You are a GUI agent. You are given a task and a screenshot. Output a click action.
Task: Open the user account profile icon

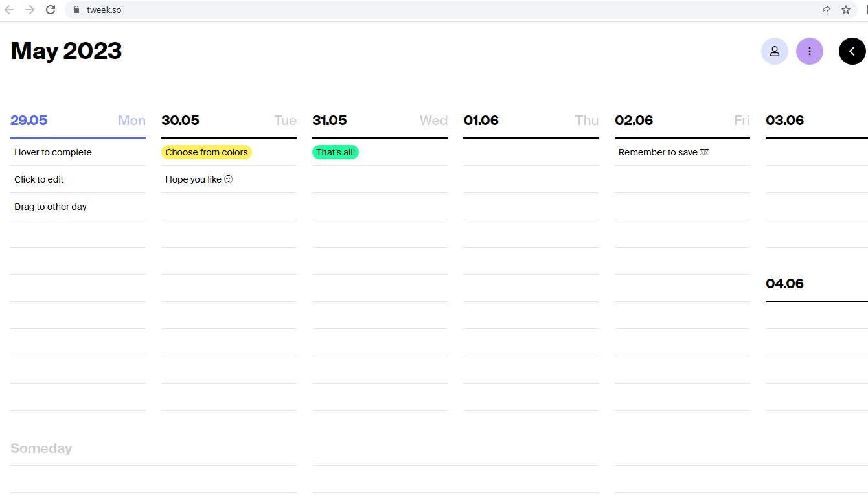774,51
